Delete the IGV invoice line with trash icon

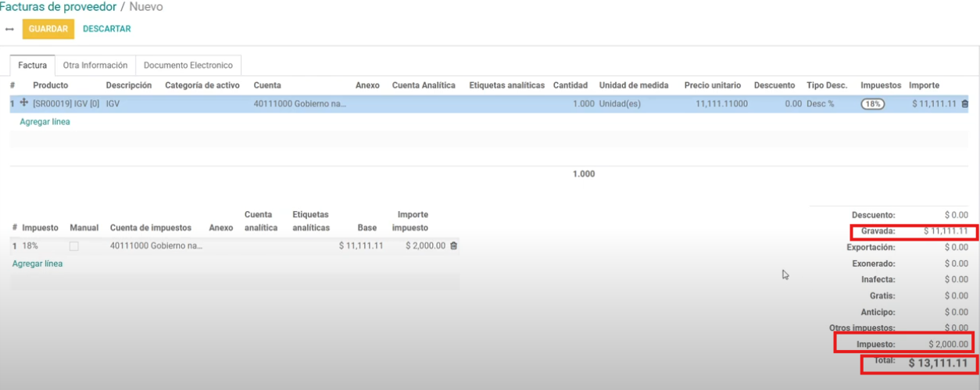point(964,103)
